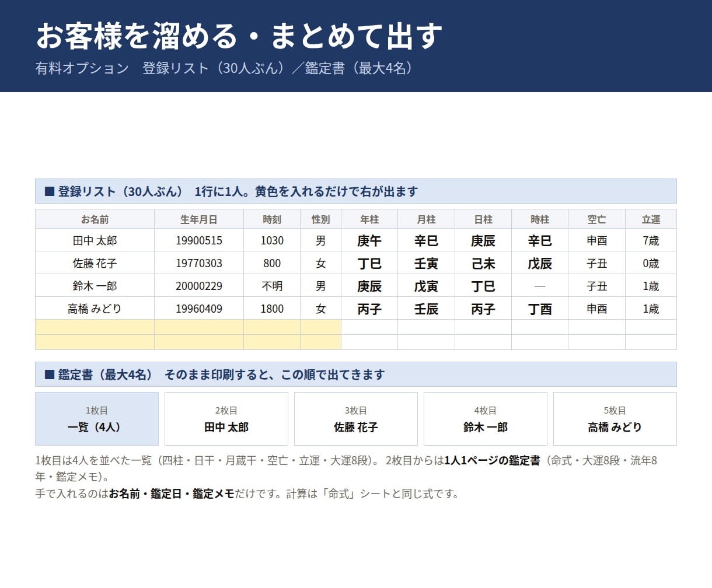Click birthdate cell 20000229
Image resolution: width=712 pixels, height=588 pixels.
pyautogui.click(x=199, y=286)
